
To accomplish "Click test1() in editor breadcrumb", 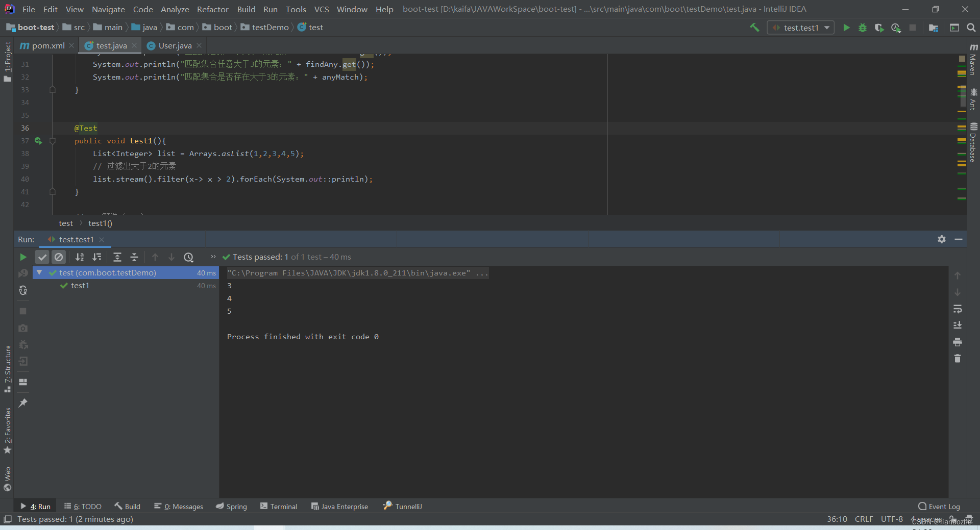I will coord(100,223).
